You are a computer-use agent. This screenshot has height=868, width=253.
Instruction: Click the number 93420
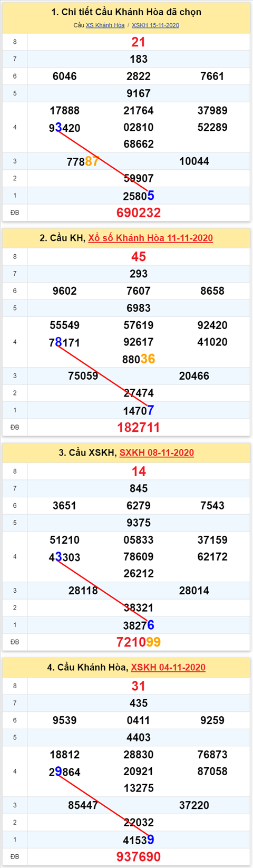(65, 128)
